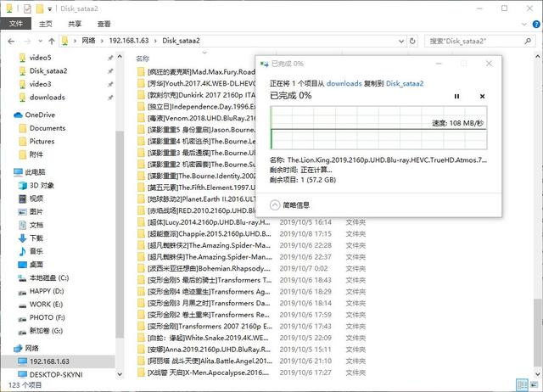The width and height of the screenshot is (543, 392).
Task: Select the Lucy.2014 folder row
Action: coord(251,222)
